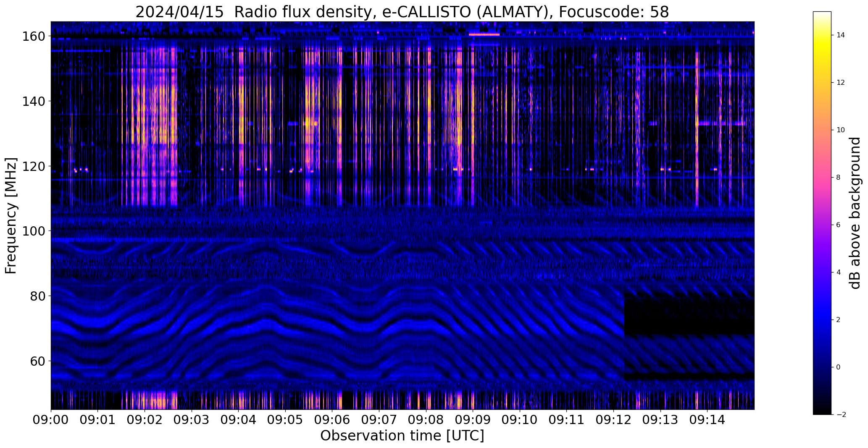Click the 09:04 time tick label
Image resolution: width=868 pixels, height=448 pixels.
click(239, 420)
